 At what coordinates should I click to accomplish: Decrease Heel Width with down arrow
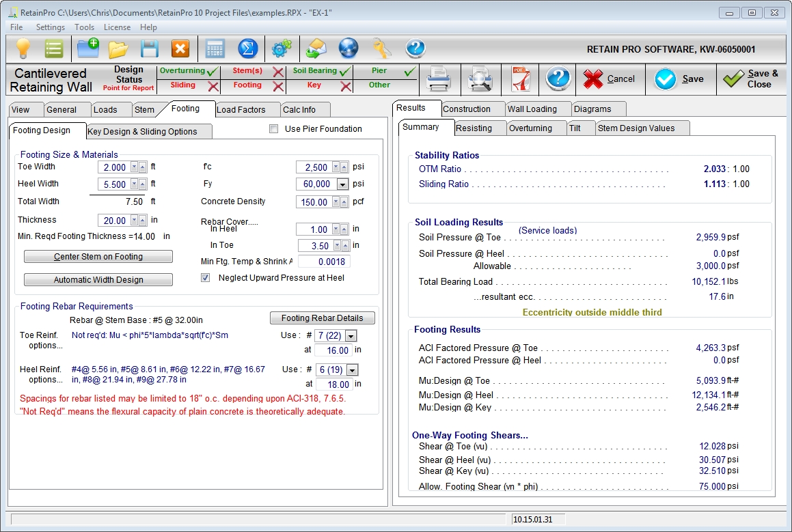pos(135,184)
